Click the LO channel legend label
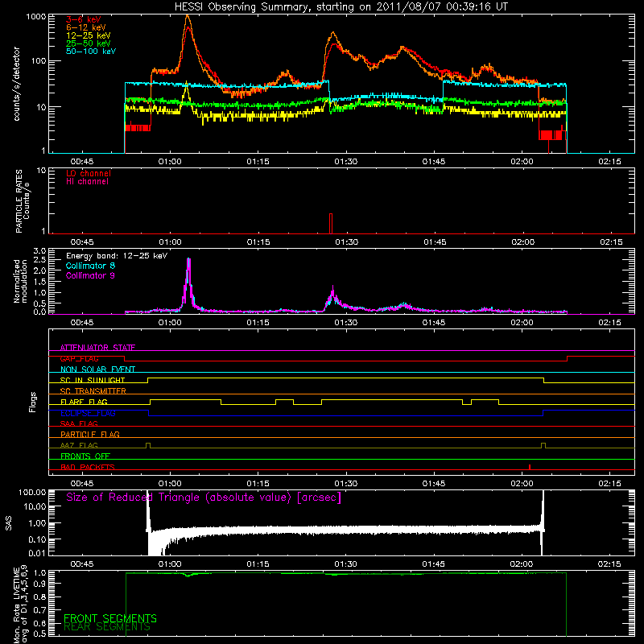This screenshot has height=644, width=644. coord(89,173)
